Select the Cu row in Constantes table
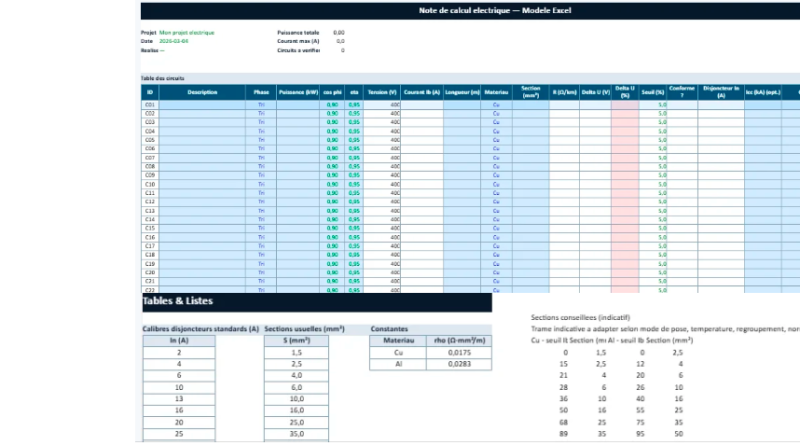Screen dimensions: 800x445 tap(431, 353)
